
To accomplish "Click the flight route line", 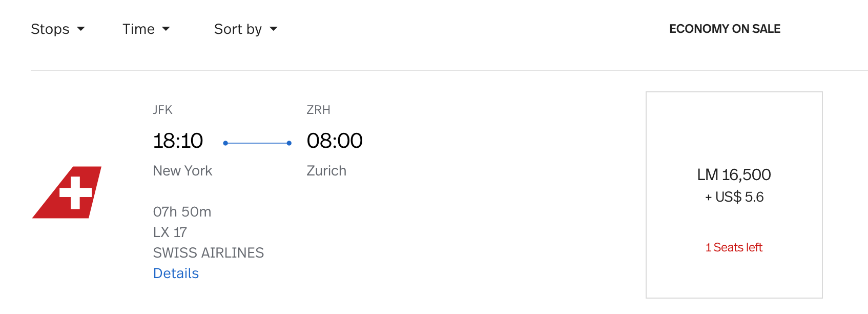I will click(257, 143).
